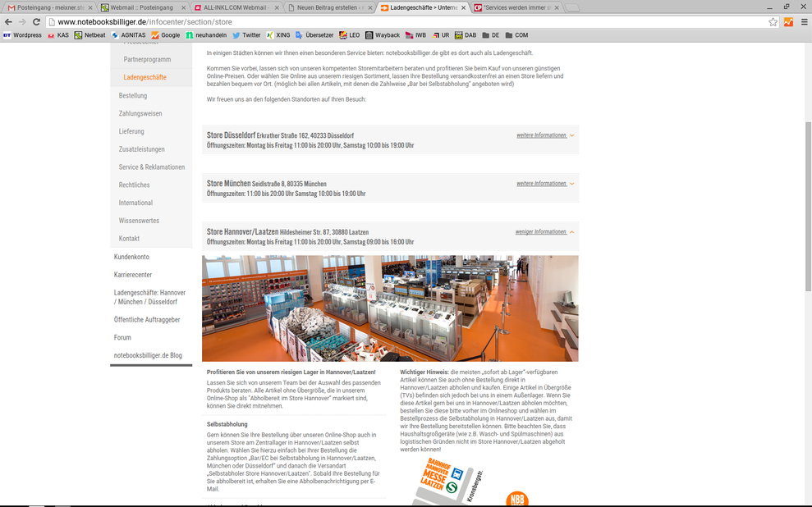The image size is (812, 507).
Task: Go back using the browser back arrow
Action: [8, 21]
